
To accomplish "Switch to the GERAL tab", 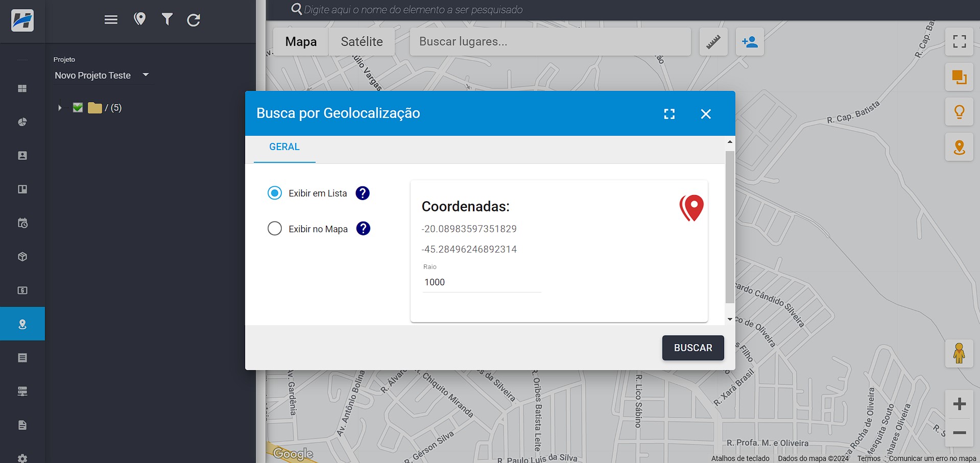I will click(284, 147).
